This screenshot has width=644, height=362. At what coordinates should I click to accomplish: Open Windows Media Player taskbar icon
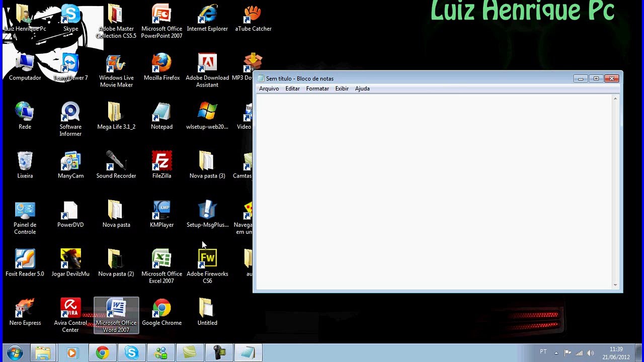pyautogui.click(x=72, y=353)
